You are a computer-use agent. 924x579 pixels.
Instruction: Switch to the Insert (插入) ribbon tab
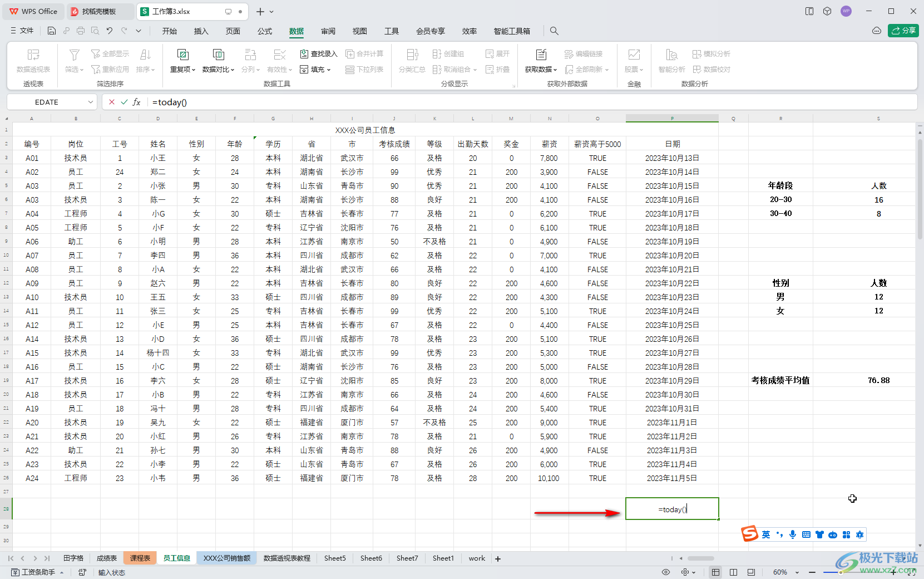click(201, 31)
